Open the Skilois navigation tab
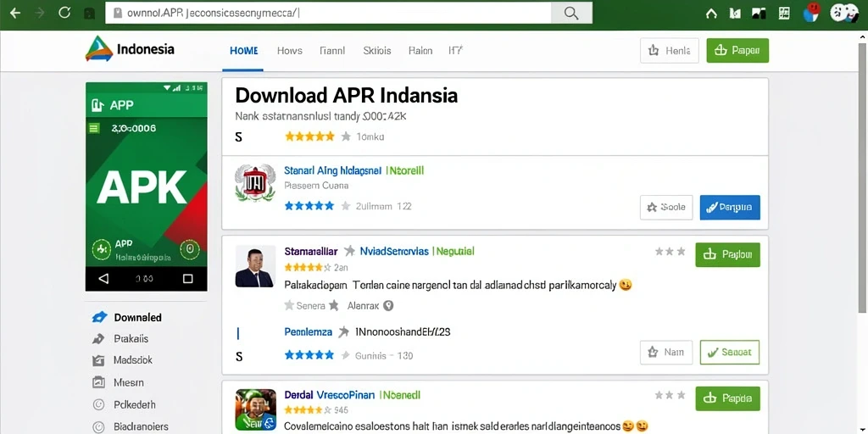 point(377,50)
